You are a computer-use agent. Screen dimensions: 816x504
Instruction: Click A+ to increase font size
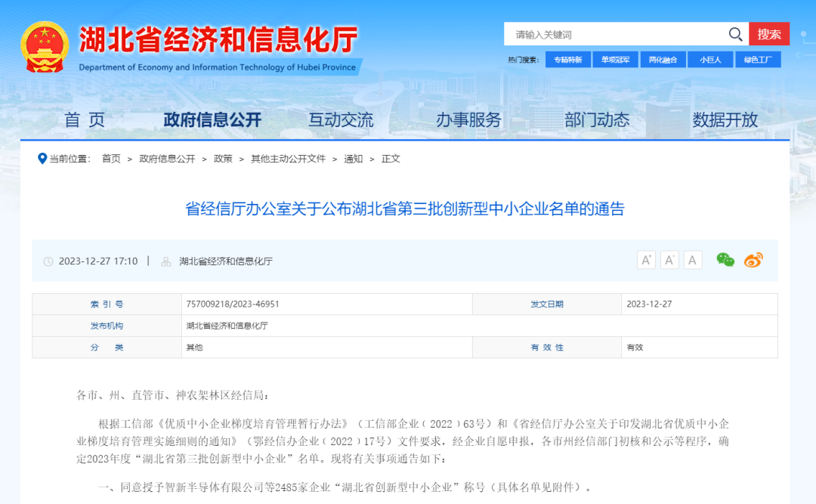[x=646, y=259]
